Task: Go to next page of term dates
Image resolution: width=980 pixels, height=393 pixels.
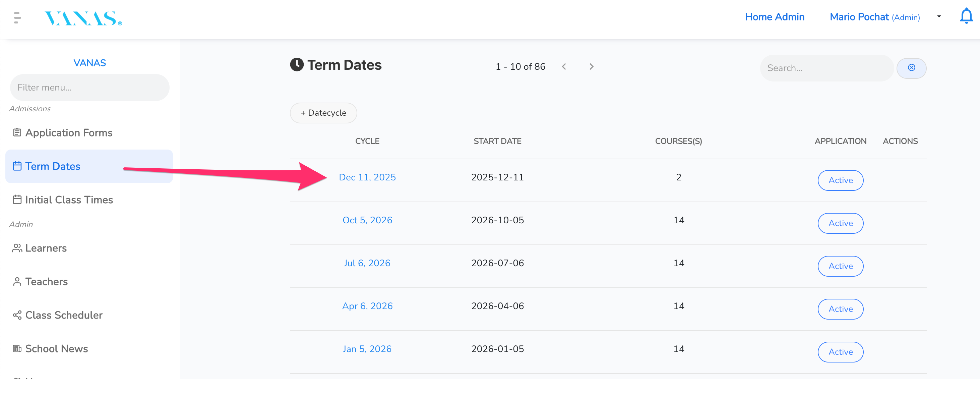Action: tap(591, 67)
